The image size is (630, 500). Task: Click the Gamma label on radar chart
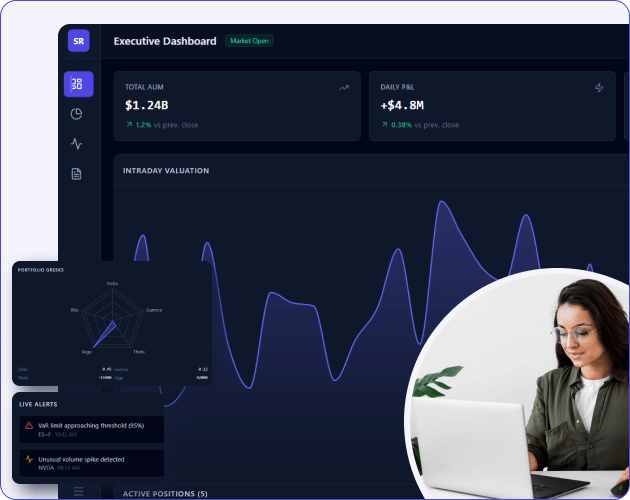click(154, 310)
